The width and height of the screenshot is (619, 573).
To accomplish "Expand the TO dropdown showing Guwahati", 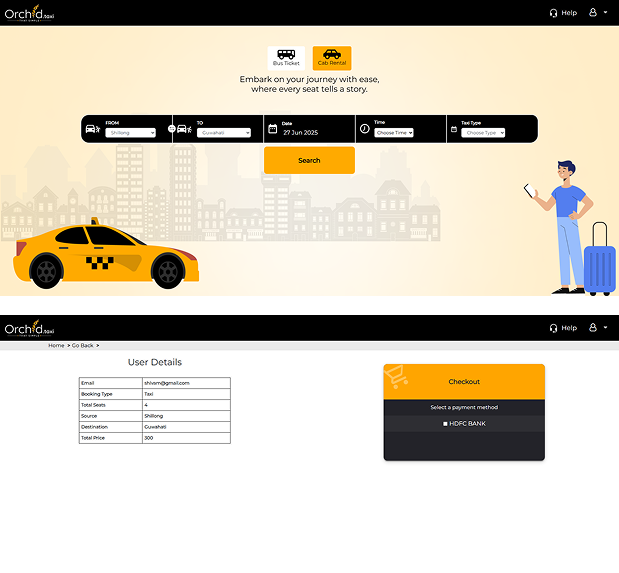I will [224, 133].
